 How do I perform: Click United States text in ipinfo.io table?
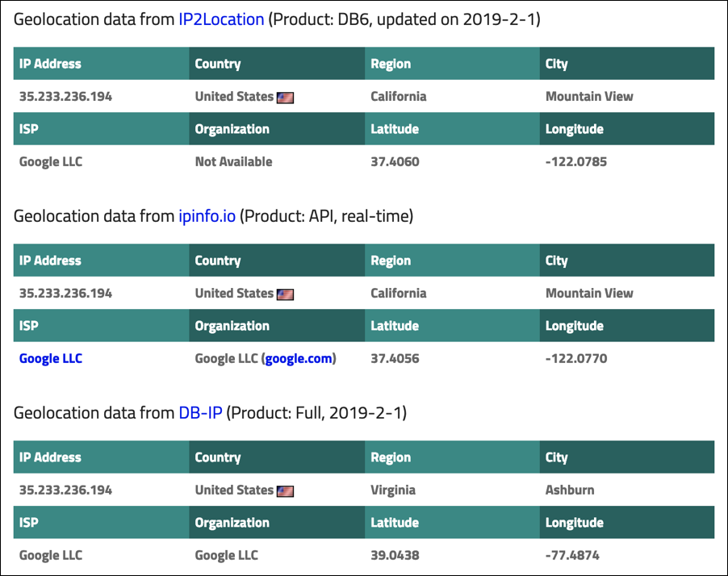point(234,294)
